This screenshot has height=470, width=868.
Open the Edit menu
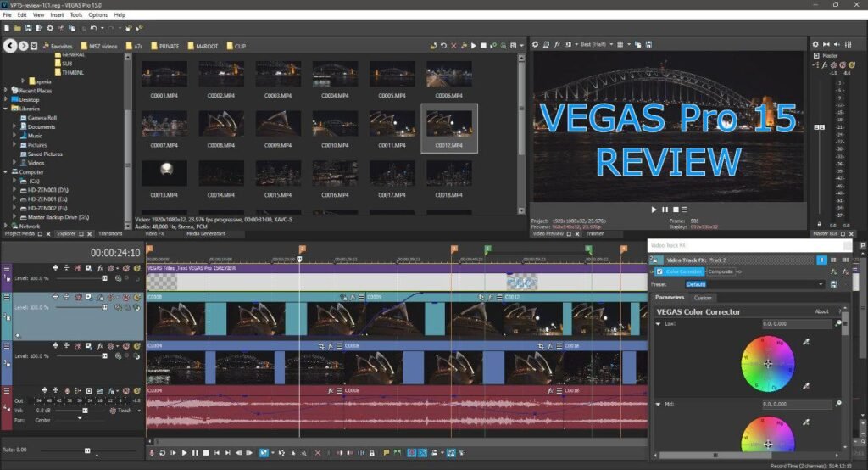(x=22, y=15)
